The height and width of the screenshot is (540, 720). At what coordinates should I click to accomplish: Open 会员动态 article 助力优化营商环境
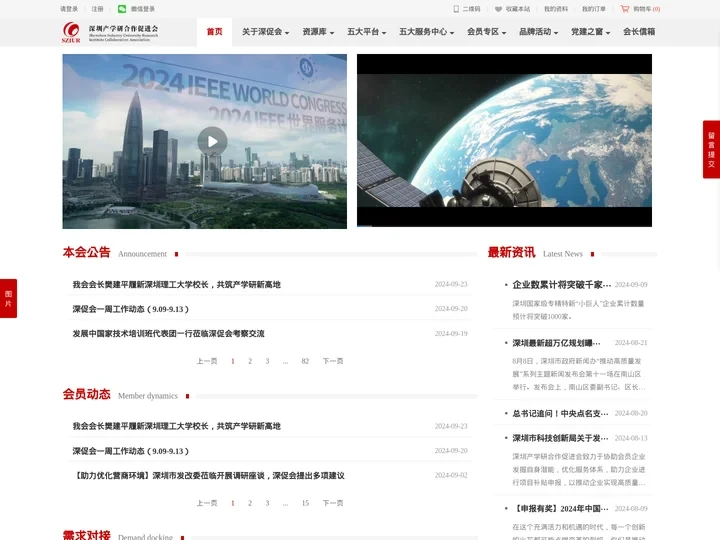point(208,476)
